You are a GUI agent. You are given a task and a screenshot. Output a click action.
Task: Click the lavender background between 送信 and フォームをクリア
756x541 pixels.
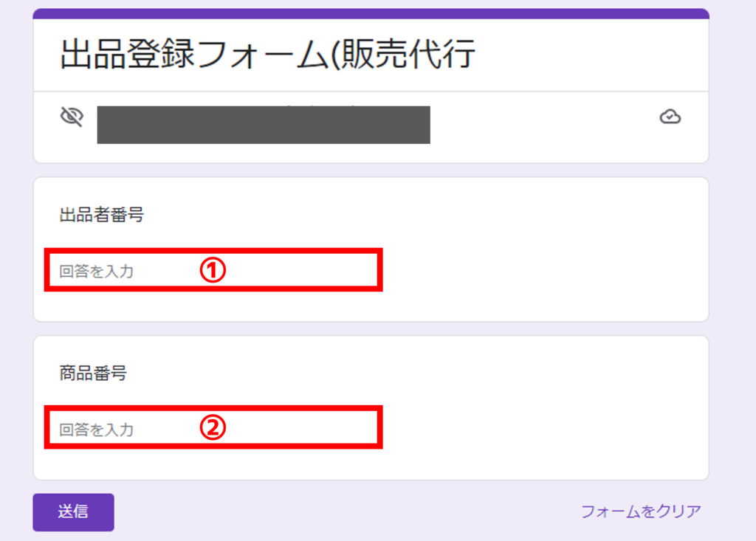[347, 512]
